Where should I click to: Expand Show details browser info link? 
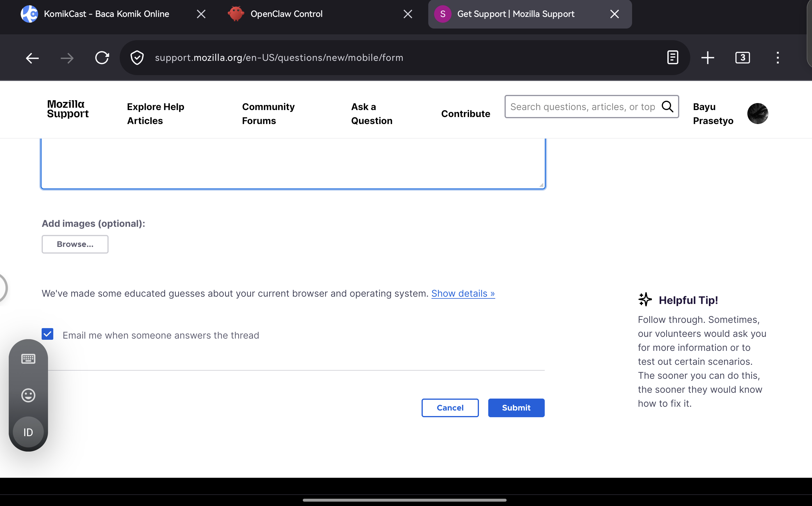463,293
